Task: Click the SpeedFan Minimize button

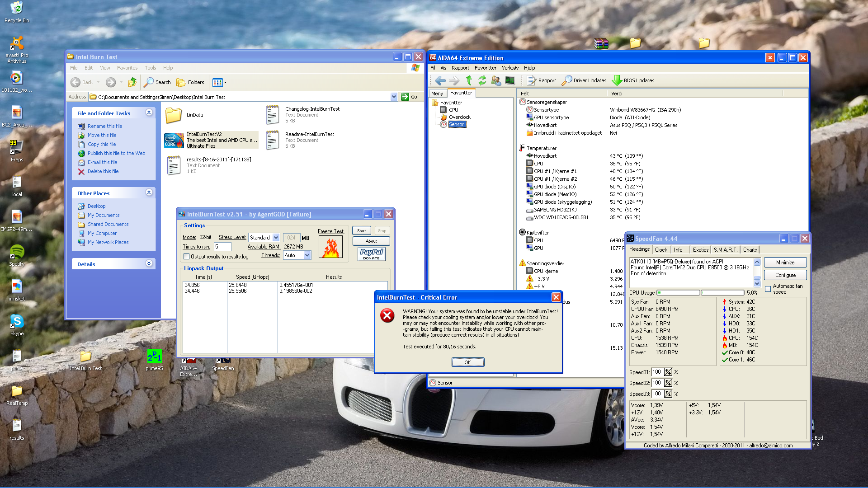Action: (x=785, y=262)
